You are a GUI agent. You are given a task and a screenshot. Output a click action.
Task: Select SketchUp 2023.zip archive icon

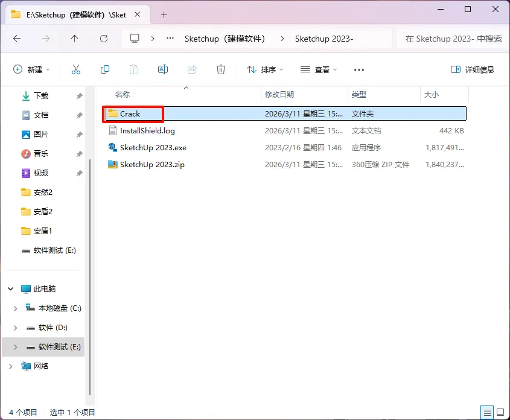[112, 164]
